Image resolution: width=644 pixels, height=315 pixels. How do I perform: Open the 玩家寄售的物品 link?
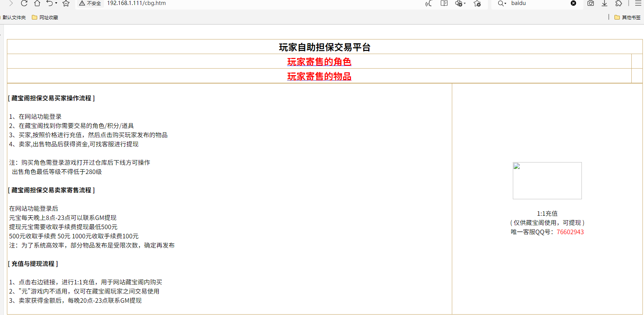coord(319,76)
